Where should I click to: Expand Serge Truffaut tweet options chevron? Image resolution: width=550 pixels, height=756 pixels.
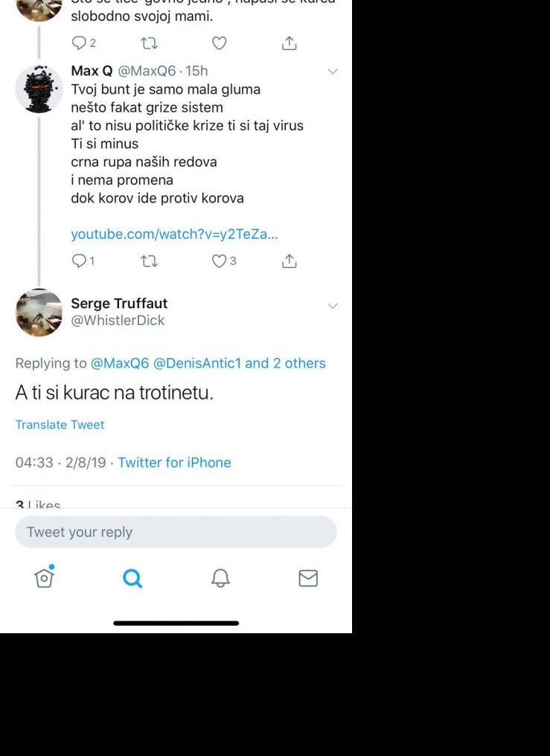[x=333, y=306]
